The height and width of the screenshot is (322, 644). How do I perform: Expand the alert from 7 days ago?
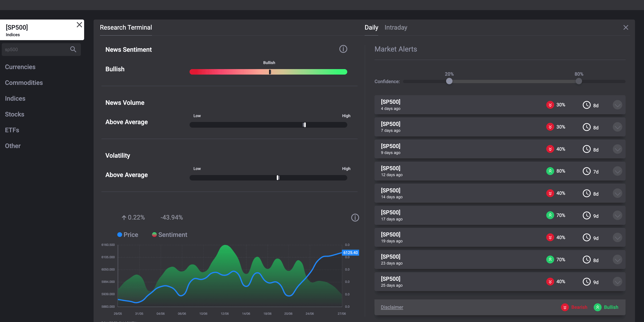[617, 127]
